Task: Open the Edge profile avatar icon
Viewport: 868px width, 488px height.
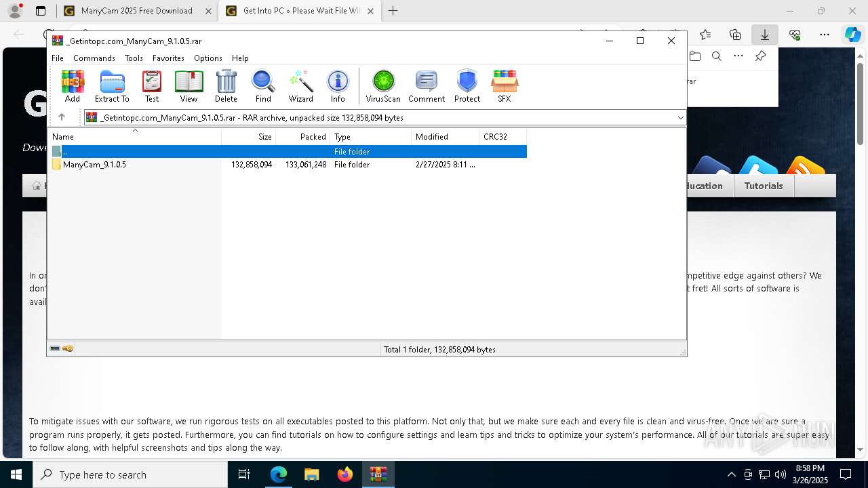Action: coord(15,11)
